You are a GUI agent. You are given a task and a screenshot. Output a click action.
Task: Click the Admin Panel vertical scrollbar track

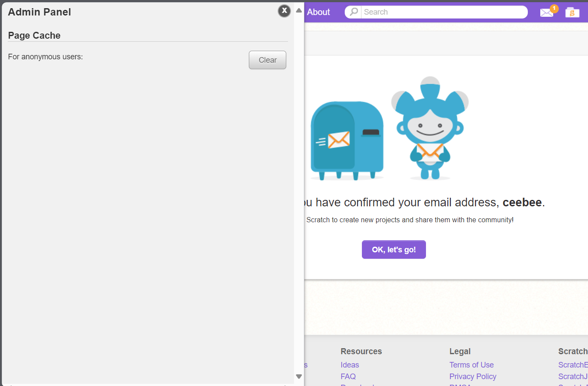tap(299, 193)
